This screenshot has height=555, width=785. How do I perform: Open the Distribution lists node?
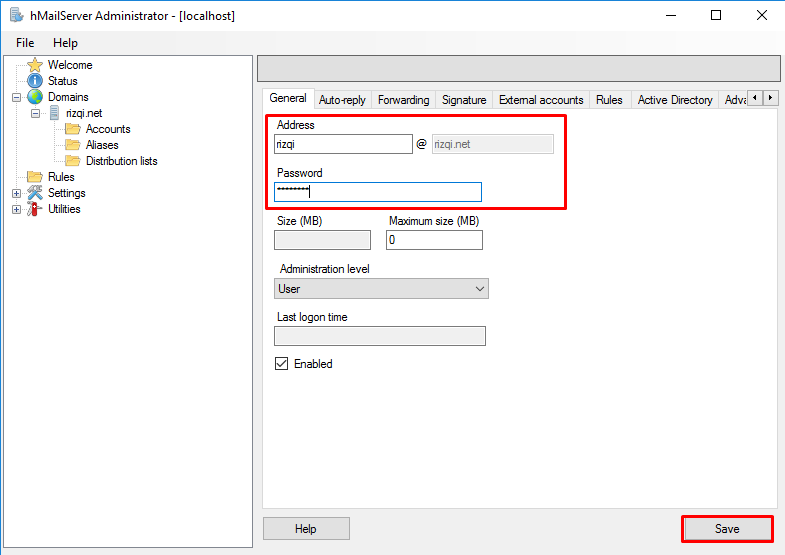(x=122, y=161)
